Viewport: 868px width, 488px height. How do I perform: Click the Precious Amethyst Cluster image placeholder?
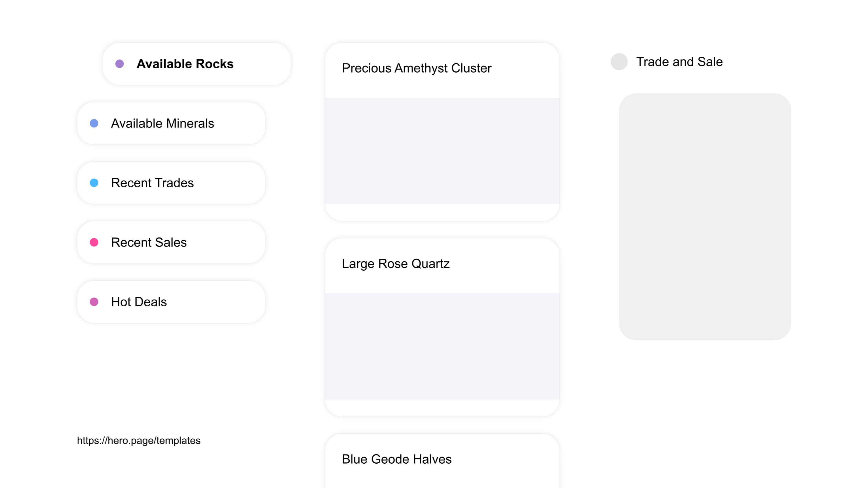click(x=442, y=150)
